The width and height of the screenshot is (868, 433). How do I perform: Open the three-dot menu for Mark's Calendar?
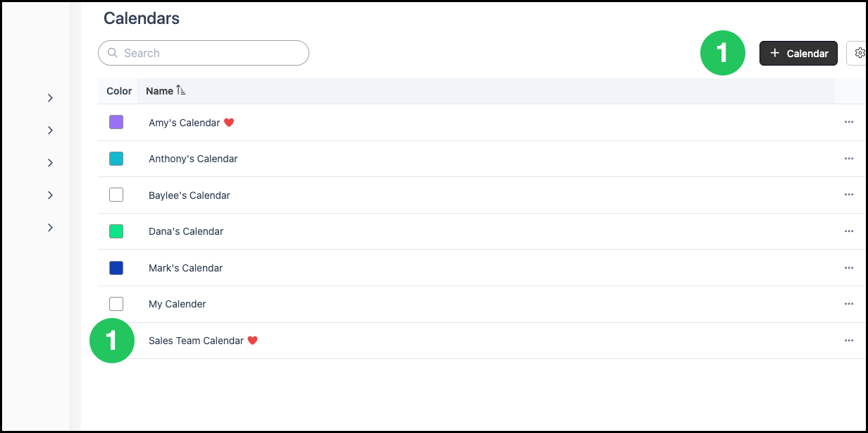coord(848,268)
